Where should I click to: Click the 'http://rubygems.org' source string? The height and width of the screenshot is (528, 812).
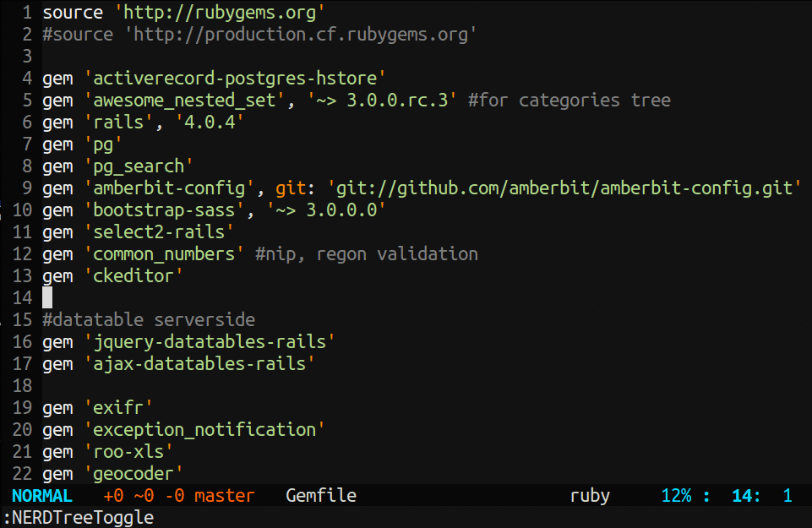[x=219, y=13]
